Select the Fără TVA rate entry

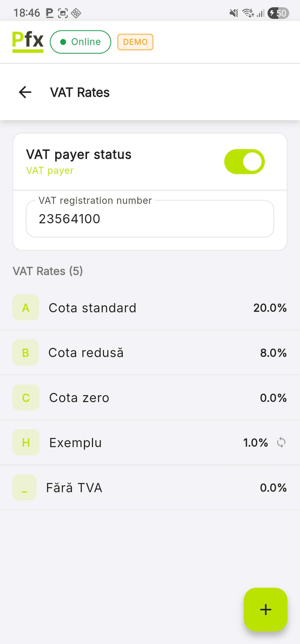pyautogui.click(x=150, y=488)
